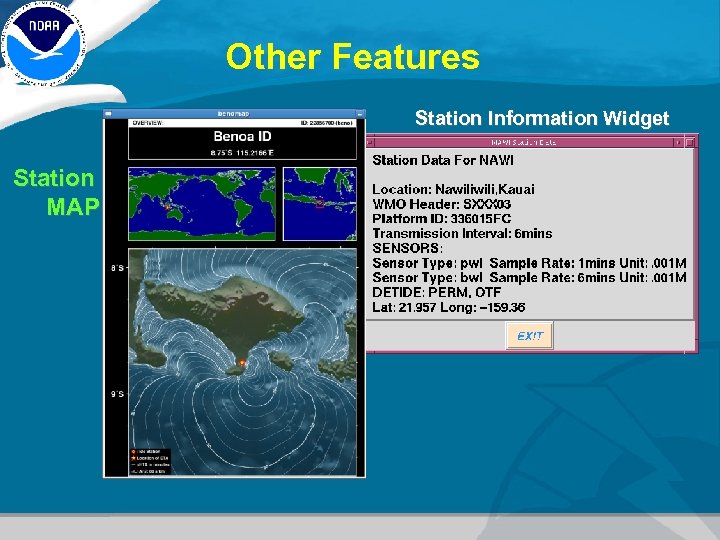The width and height of the screenshot is (720, 540).
Task: Click 'Location: Nawiliwili,Kauai' line
Action: [454, 190]
